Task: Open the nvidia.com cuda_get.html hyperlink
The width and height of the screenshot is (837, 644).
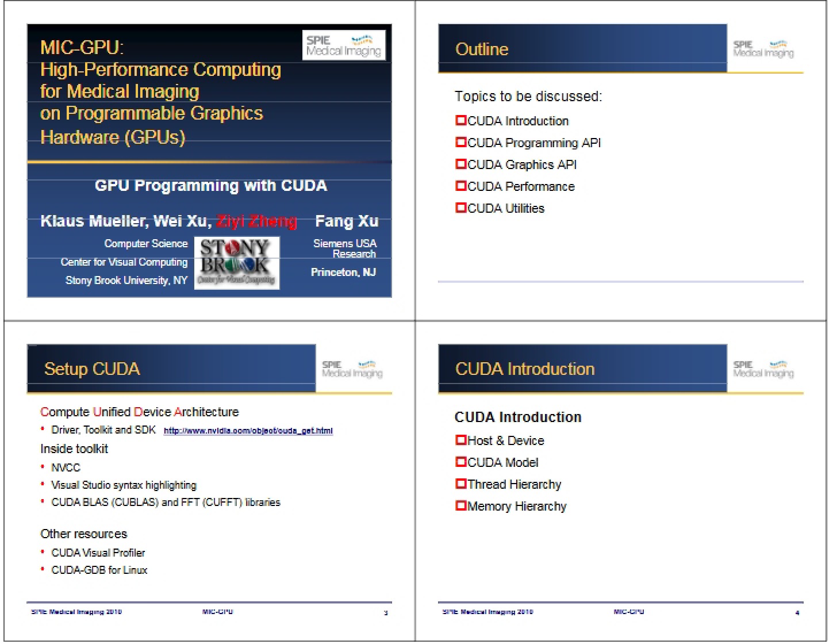Action: tap(248, 431)
